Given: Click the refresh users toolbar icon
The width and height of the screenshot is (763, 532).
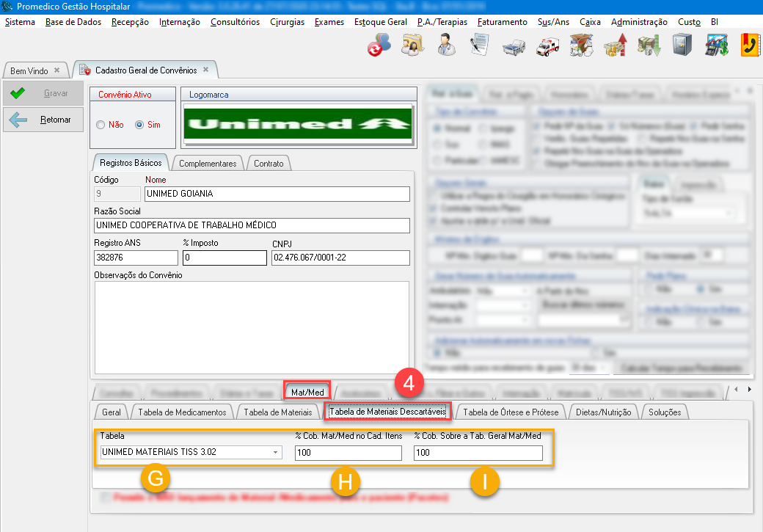Looking at the screenshot, I should point(379,45).
